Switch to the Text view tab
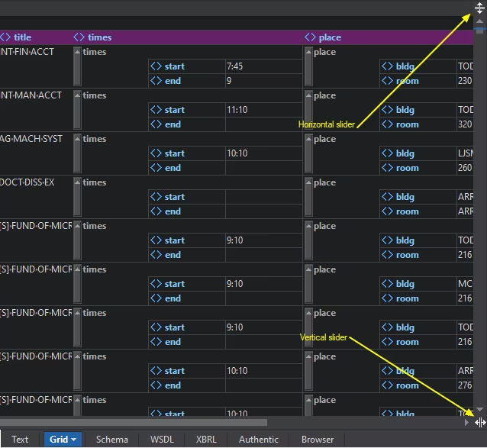Screen dimensions: 487x448 (20, 440)
